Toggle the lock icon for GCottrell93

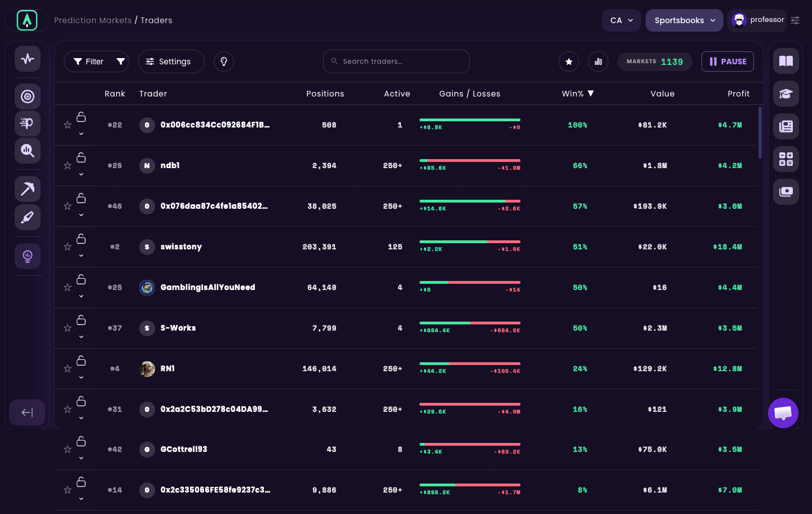[x=81, y=441]
